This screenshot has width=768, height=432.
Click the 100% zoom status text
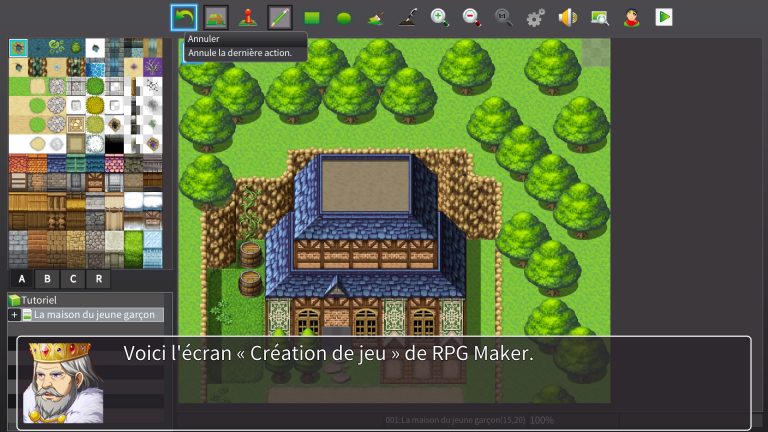coord(542,420)
